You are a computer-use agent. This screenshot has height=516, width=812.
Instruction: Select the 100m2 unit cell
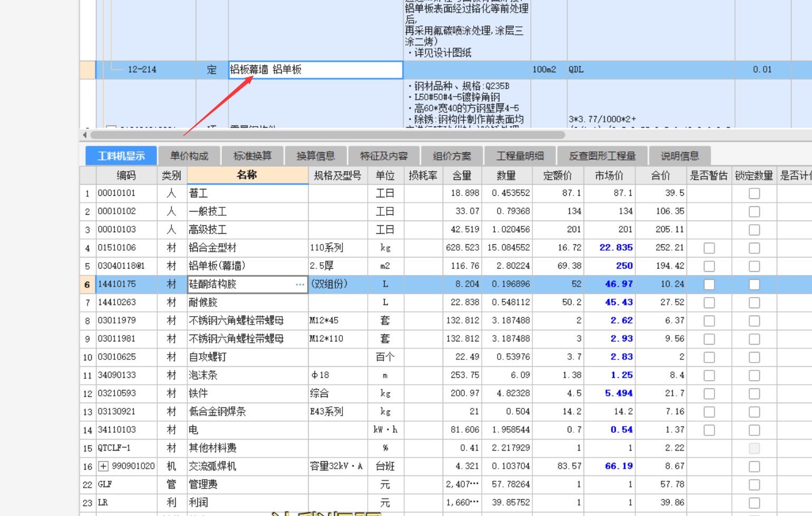coord(549,70)
